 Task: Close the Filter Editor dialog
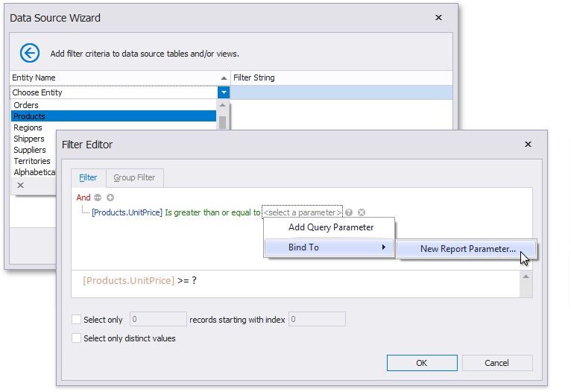click(528, 145)
